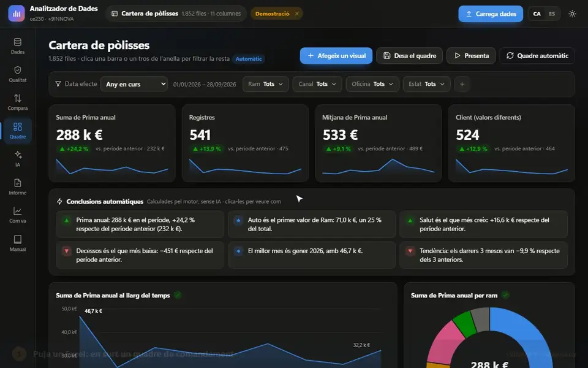Open the Estat Tots filter
Viewport: 588px width, 368px height.
426,84
